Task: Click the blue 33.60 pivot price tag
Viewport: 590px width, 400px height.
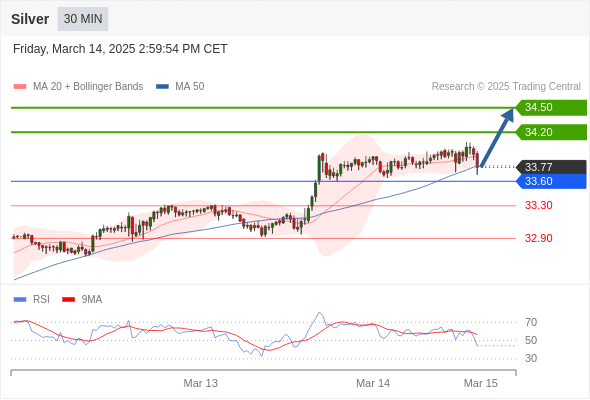Action: pyautogui.click(x=551, y=181)
